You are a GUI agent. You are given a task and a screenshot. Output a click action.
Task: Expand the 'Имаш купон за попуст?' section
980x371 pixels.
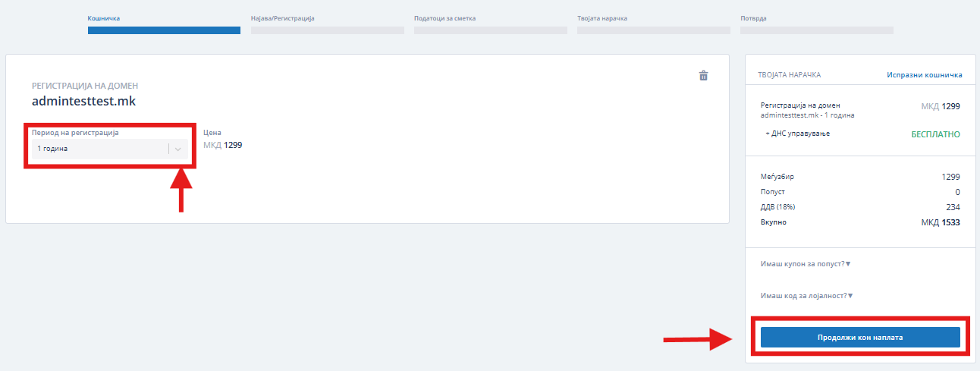[806, 264]
